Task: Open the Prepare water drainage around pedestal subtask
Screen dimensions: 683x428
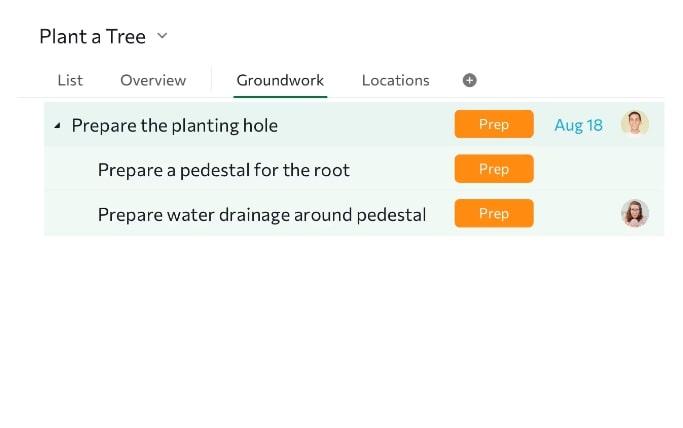Action: 262,214
